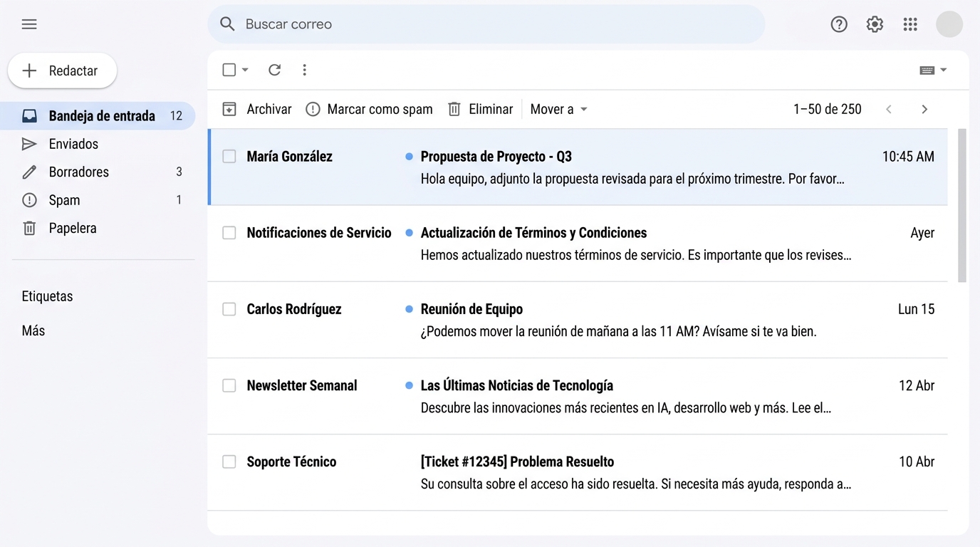Toggle the select-all checkbox
This screenshot has width=980, height=547.
tap(229, 70)
